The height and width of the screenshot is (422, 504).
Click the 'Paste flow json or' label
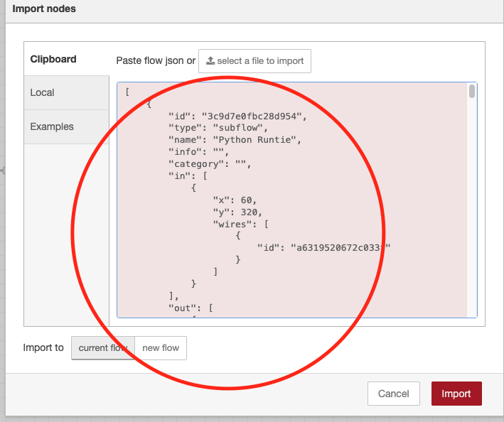[156, 60]
